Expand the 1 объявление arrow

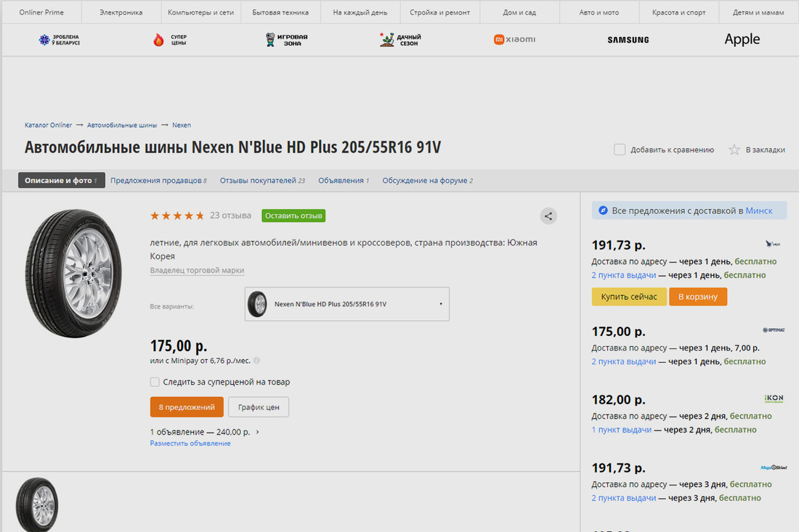[x=257, y=432]
